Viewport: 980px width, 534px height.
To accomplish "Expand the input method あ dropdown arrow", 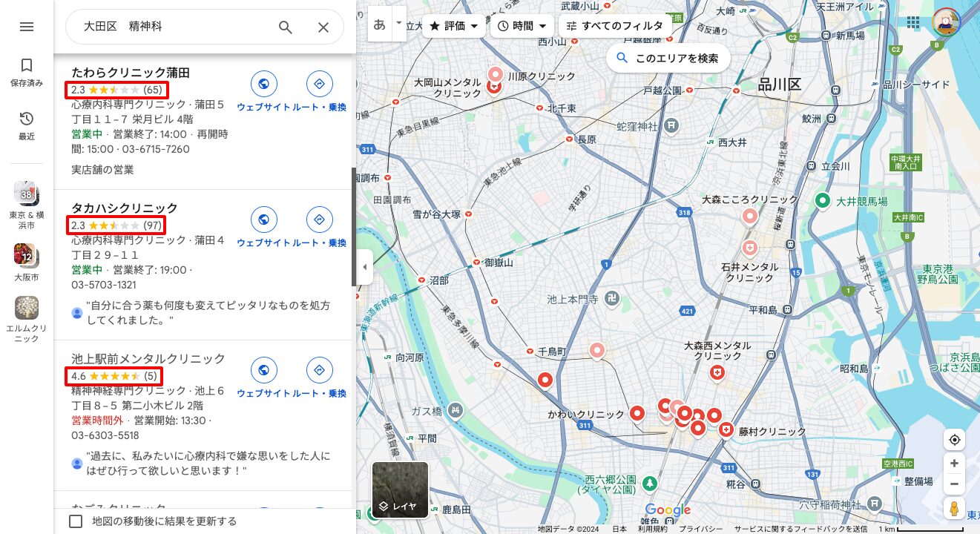I will pos(399,22).
